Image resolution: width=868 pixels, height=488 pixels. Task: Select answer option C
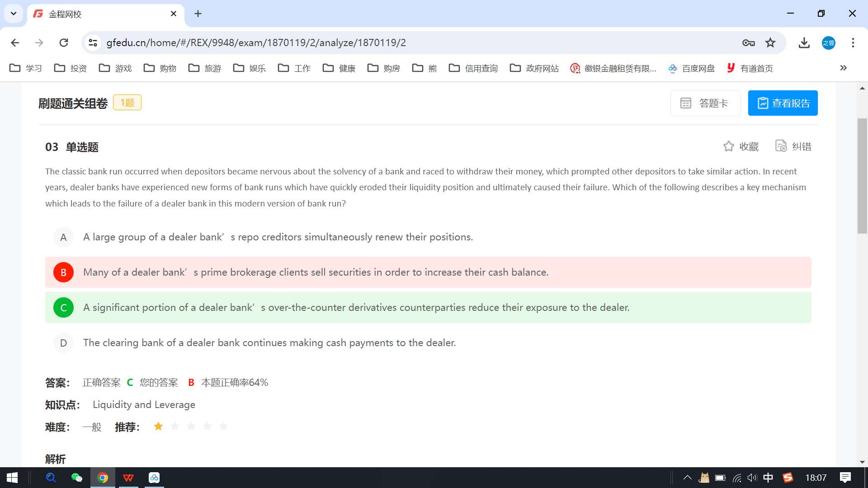tap(63, 308)
